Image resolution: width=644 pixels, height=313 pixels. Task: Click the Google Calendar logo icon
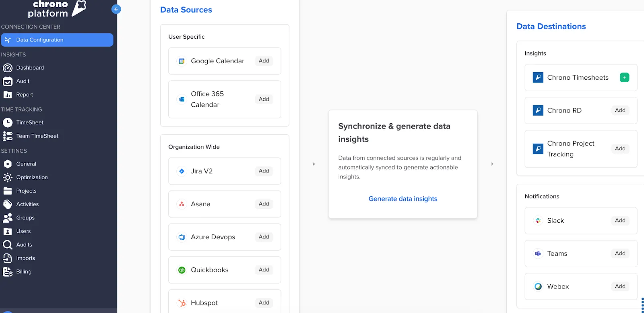pyautogui.click(x=182, y=61)
